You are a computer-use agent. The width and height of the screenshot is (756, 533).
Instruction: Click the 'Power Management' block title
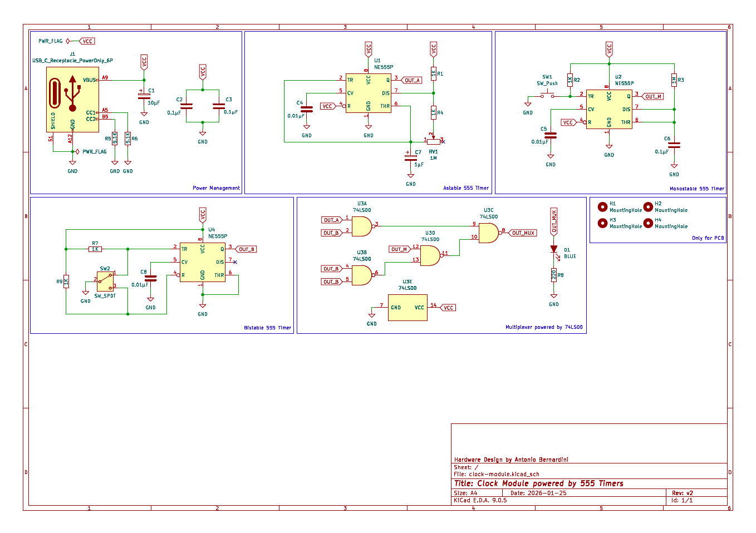pyautogui.click(x=216, y=188)
